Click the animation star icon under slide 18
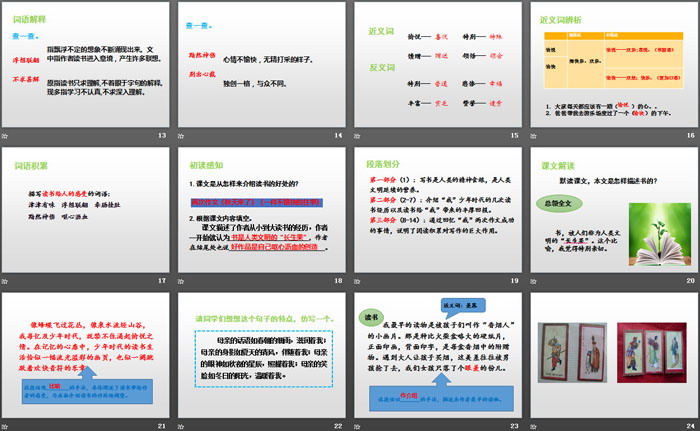Image resolution: width=700 pixels, height=431 pixels. [181, 281]
